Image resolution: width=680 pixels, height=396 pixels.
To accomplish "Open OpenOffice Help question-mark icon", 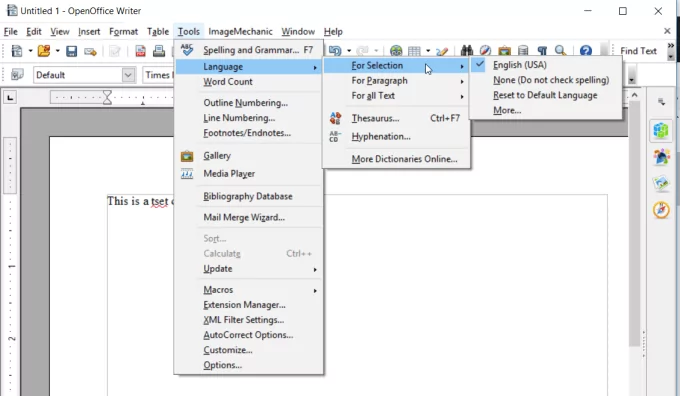I will click(586, 51).
